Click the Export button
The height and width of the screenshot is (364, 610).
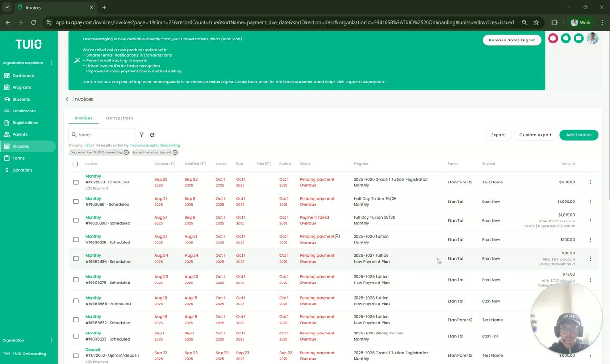tap(498, 135)
